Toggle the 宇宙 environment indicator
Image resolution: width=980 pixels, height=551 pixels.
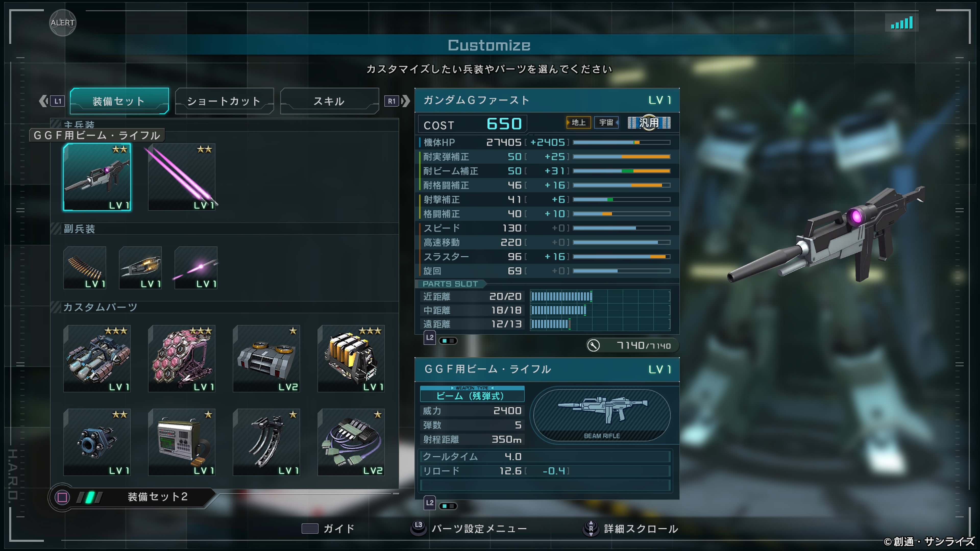606,122
